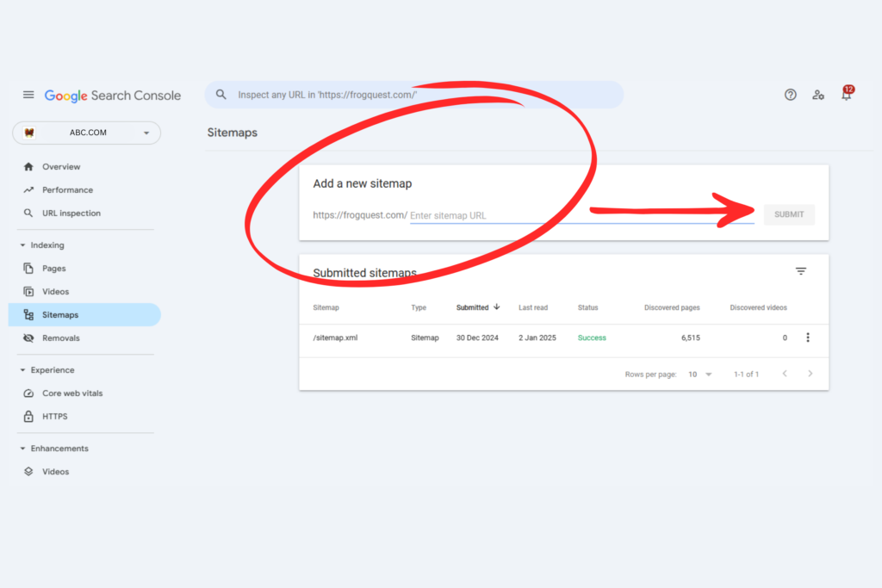
Task: Click the Success status text
Action: (x=592, y=337)
